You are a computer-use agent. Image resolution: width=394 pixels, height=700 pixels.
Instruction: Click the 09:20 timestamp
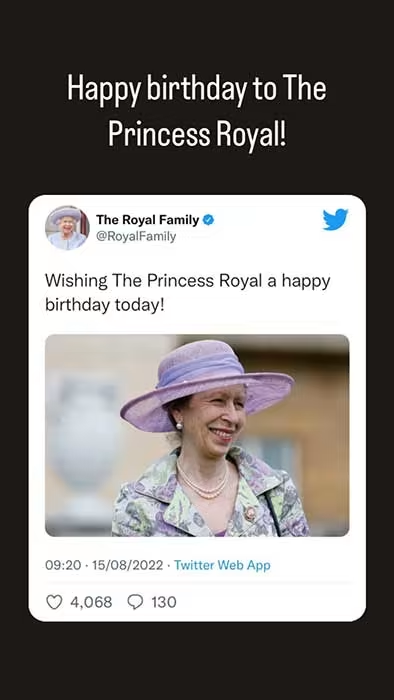click(x=63, y=565)
